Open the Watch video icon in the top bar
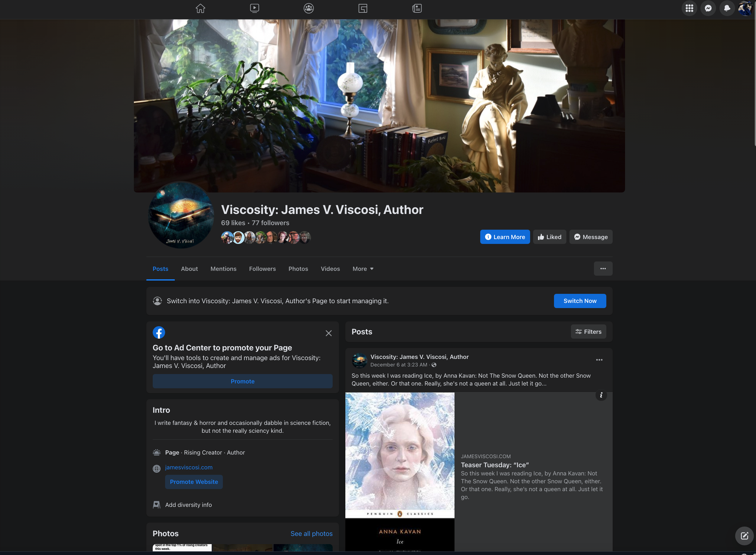 pos(254,8)
